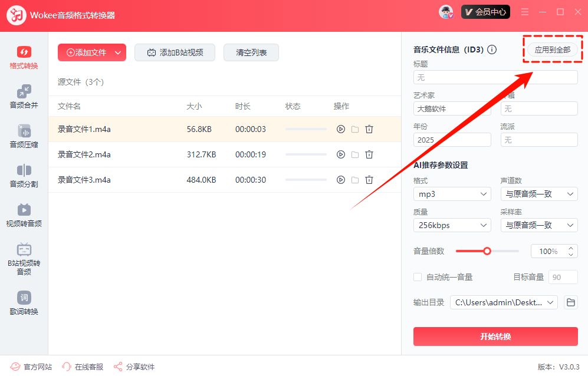Switch to 音频分割 tab

[24, 176]
